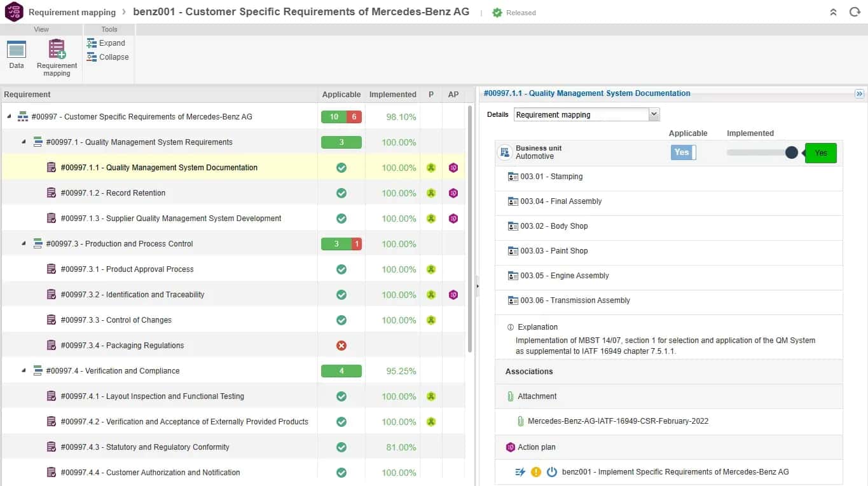Click the power icon beside benz001 action plan

(552, 472)
